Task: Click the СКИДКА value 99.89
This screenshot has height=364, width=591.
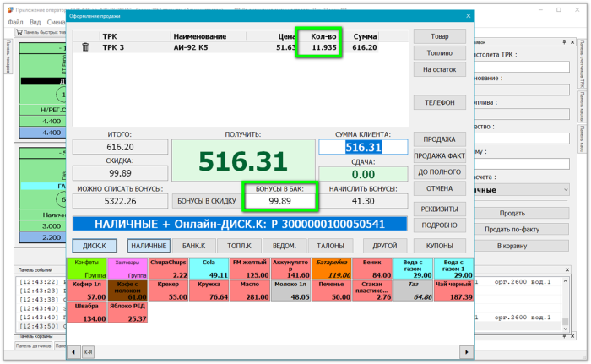Action: click(120, 173)
